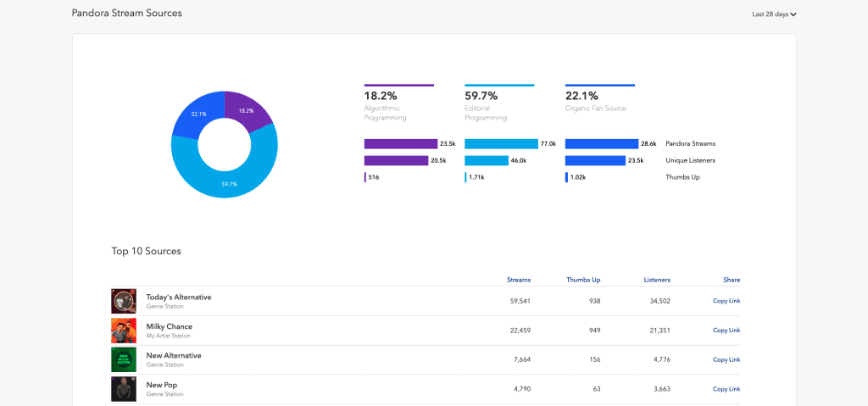Viewport: 868px width, 406px height.
Task: Sort by the Listeners column header
Action: pos(657,280)
